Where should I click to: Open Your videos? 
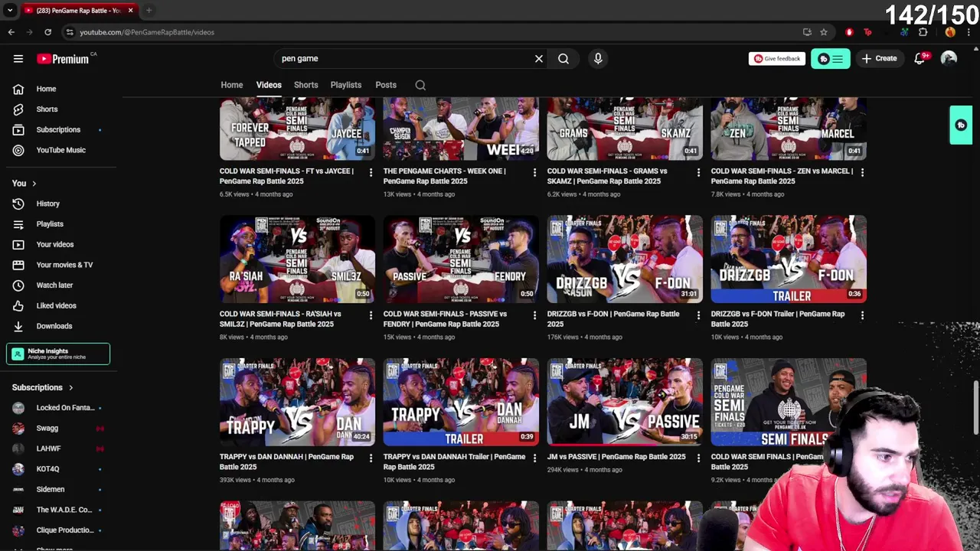(x=55, y=244)
